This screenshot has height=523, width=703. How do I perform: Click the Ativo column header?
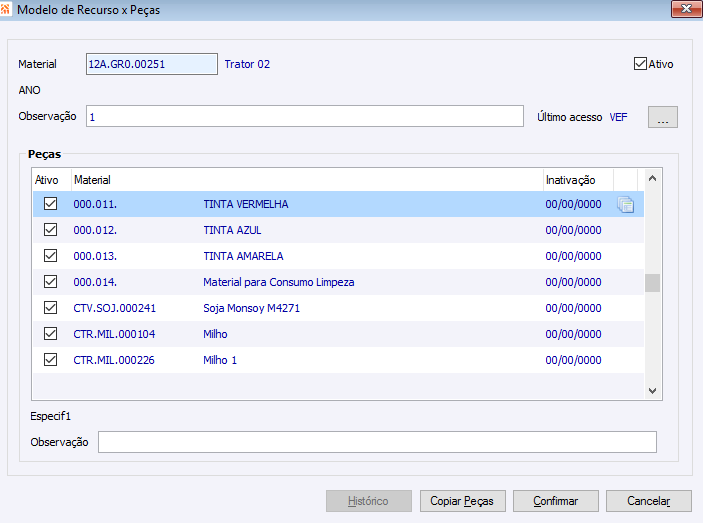point(47,180)
